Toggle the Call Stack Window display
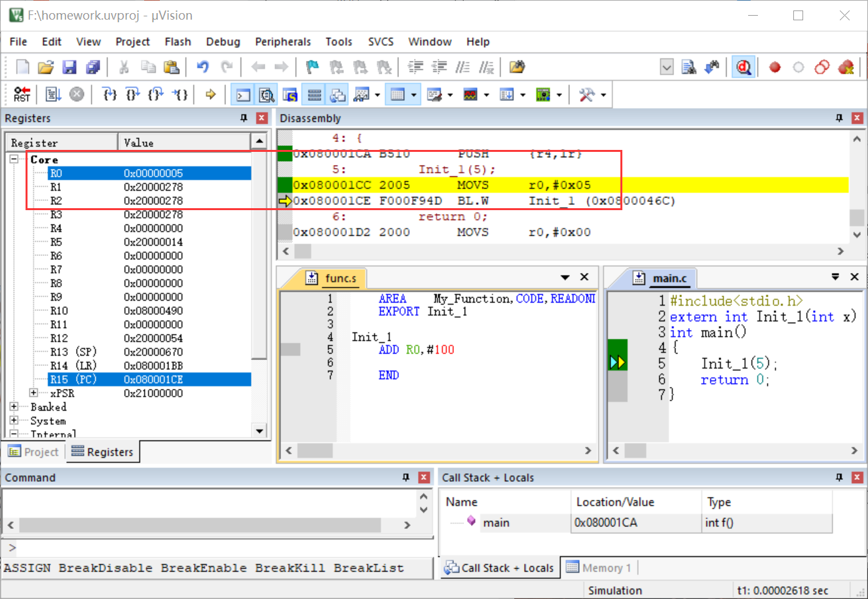 [337, 95]
